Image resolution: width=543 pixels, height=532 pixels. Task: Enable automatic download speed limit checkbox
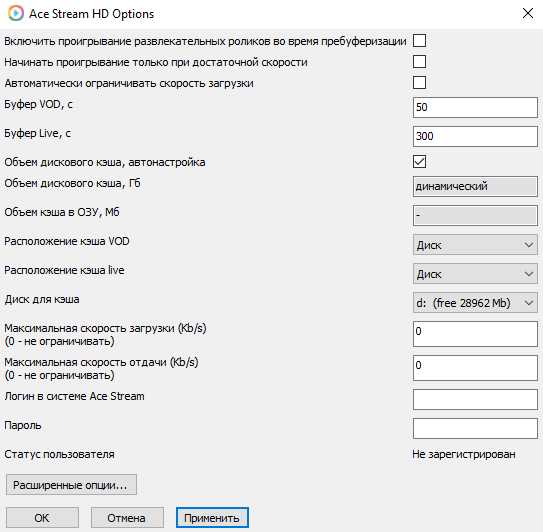pos(419,83)
